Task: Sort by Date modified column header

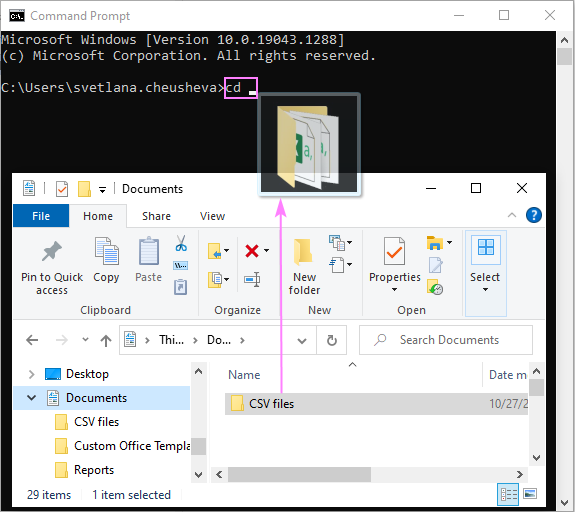Action: [508, 375]
